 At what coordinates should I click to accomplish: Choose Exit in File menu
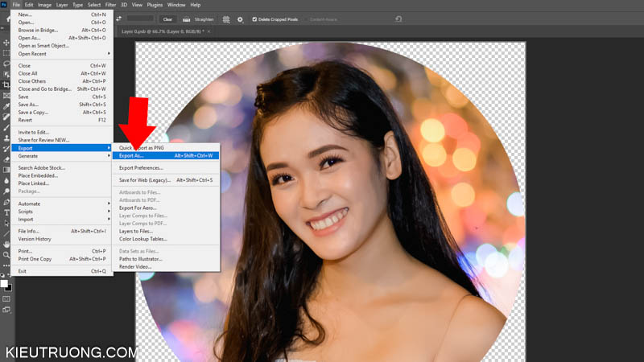[x=62, y=271]
